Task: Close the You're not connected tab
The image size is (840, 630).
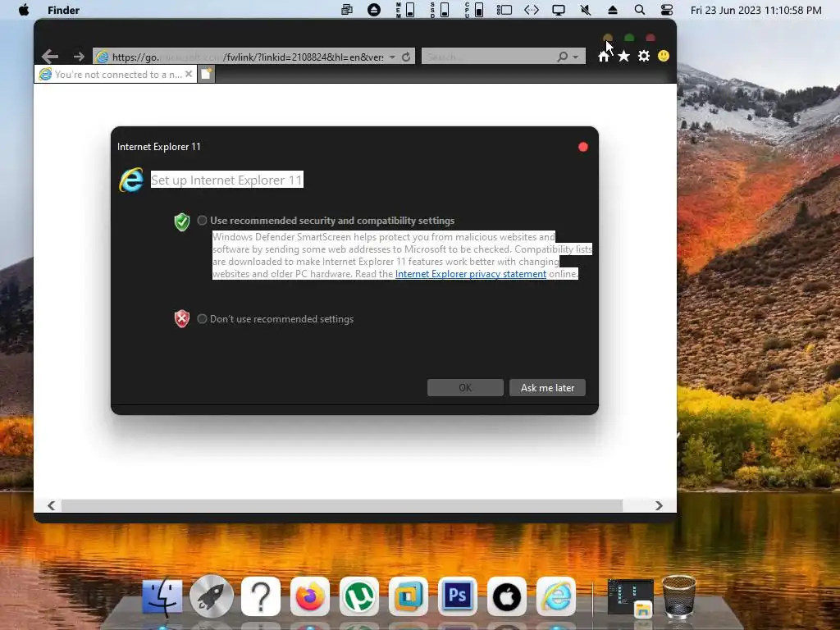Action: pos(189,74)
